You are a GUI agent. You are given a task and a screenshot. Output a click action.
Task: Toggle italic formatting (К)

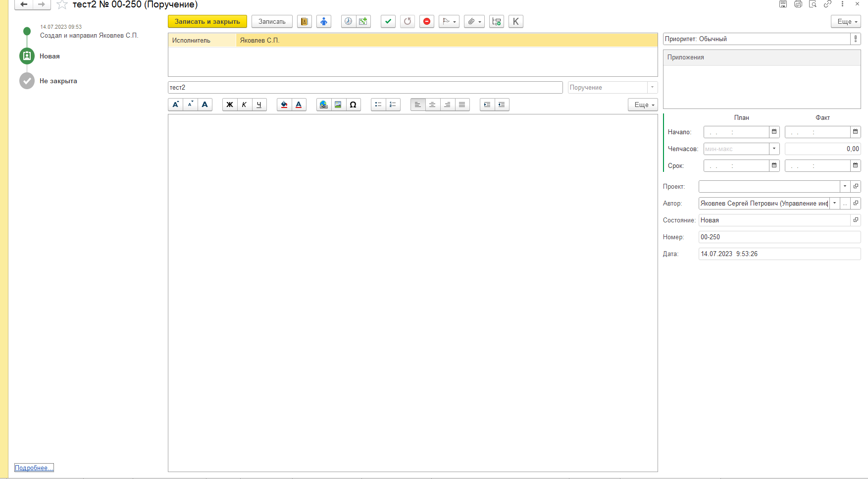pos(244,105)
